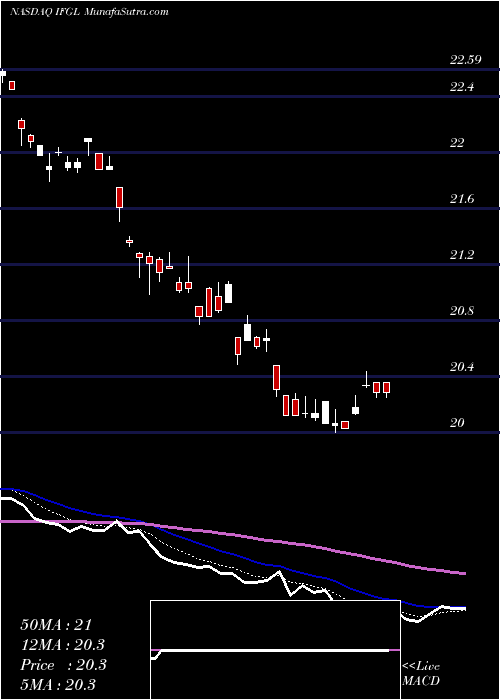Click the NASDAQ IFGL MunafaSutra.com title text
Image resolution: width=500 pixels, height=700 pixels.
coord(89,12)
